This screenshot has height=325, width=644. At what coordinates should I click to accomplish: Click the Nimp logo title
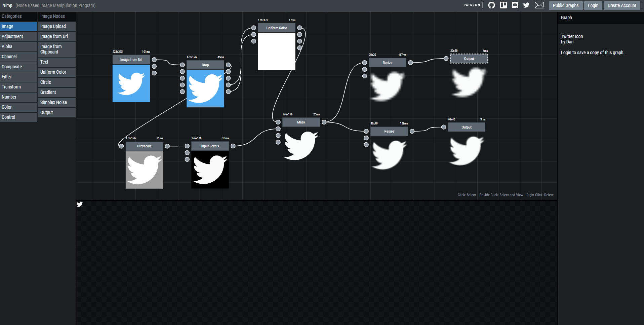(x=7, y=5)
